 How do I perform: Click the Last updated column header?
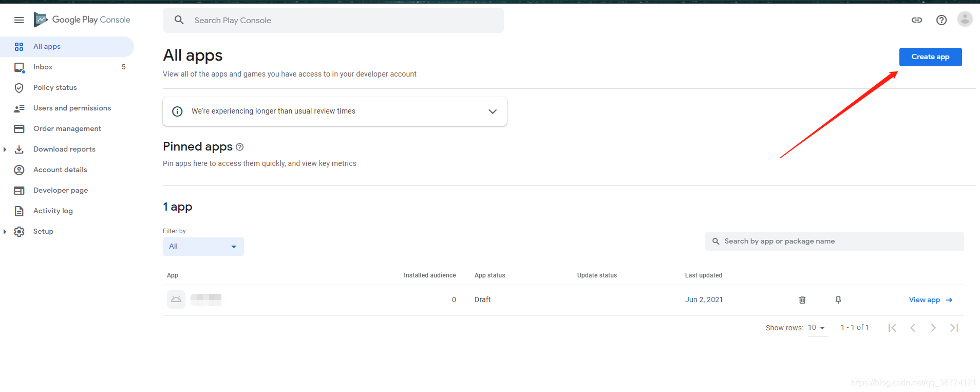click(703, 275)
